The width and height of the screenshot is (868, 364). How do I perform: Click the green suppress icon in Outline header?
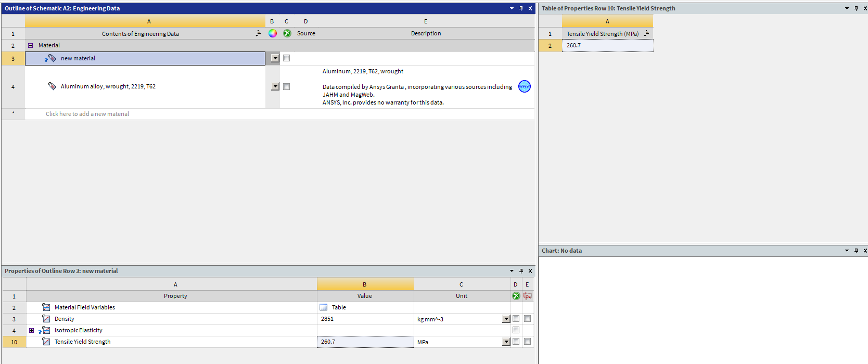click(287, 33)
